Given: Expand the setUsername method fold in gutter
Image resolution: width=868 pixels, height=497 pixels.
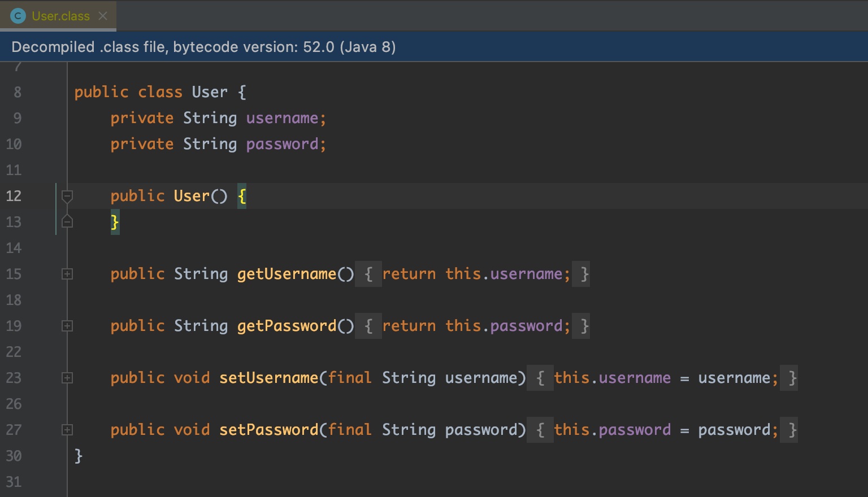Looking at the screenshot, I should 67,378.
